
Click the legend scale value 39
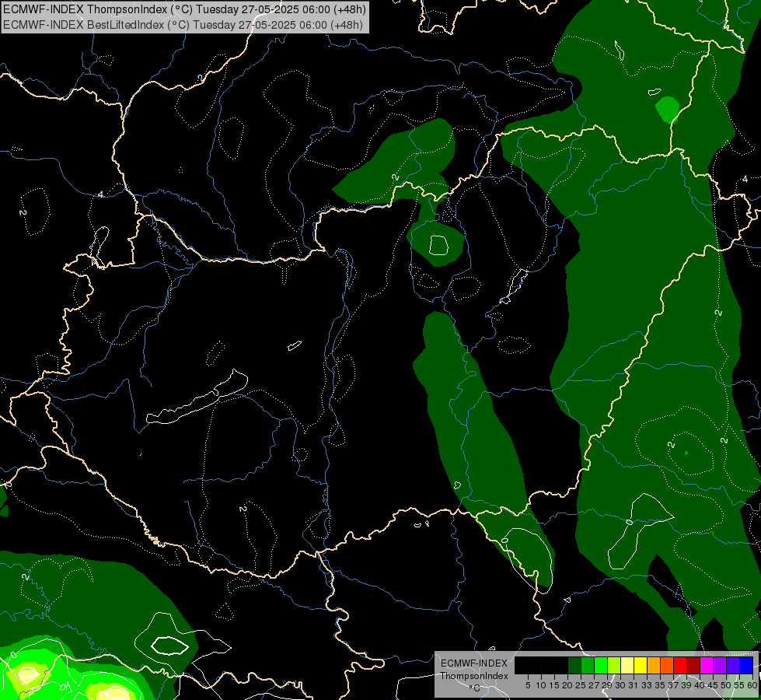point(686,685)
